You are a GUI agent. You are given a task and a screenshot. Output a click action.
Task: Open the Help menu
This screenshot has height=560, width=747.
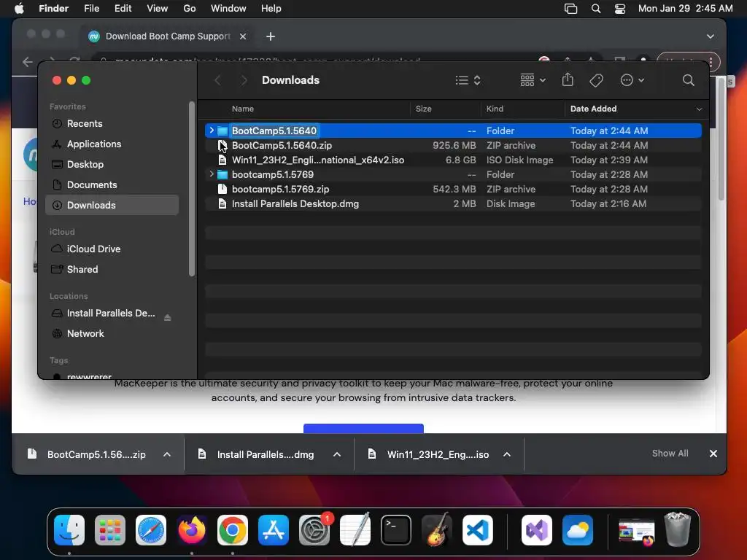click(271, 9)
